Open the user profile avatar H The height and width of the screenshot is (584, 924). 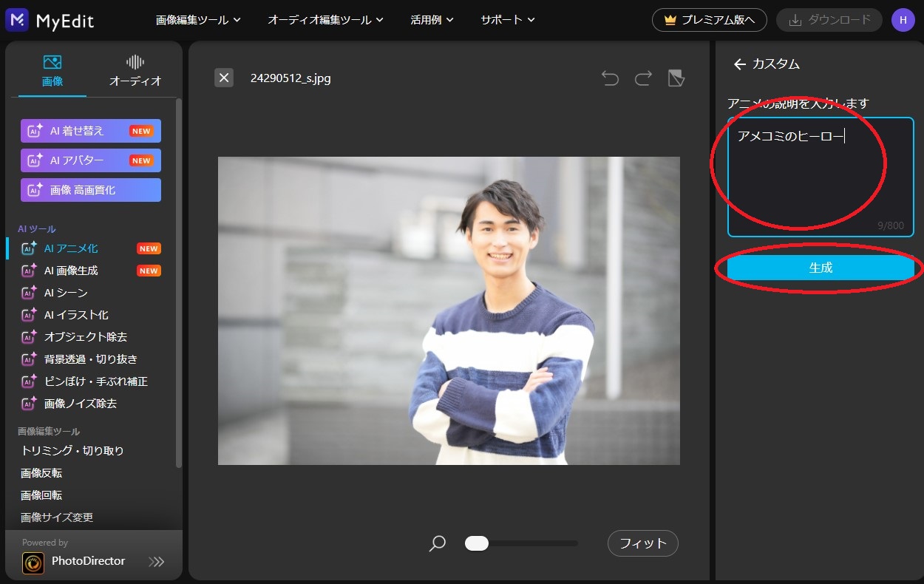[903, 20]
